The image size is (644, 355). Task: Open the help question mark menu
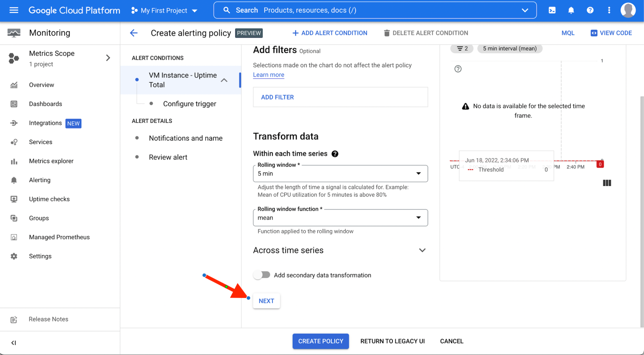pos(590,10)
